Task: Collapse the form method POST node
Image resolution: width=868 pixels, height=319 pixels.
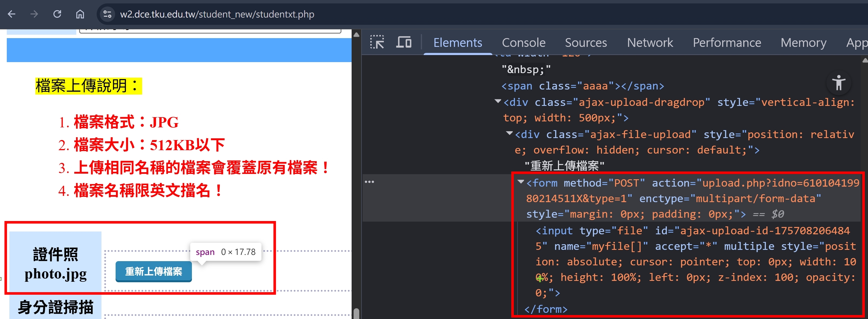Action: click(x=521, y=182)
